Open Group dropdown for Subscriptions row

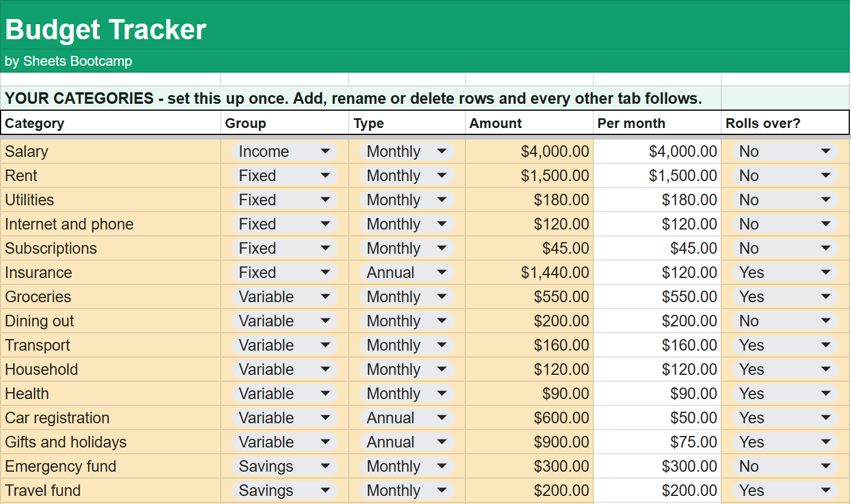pyautogui.click(x=285, y=248)
